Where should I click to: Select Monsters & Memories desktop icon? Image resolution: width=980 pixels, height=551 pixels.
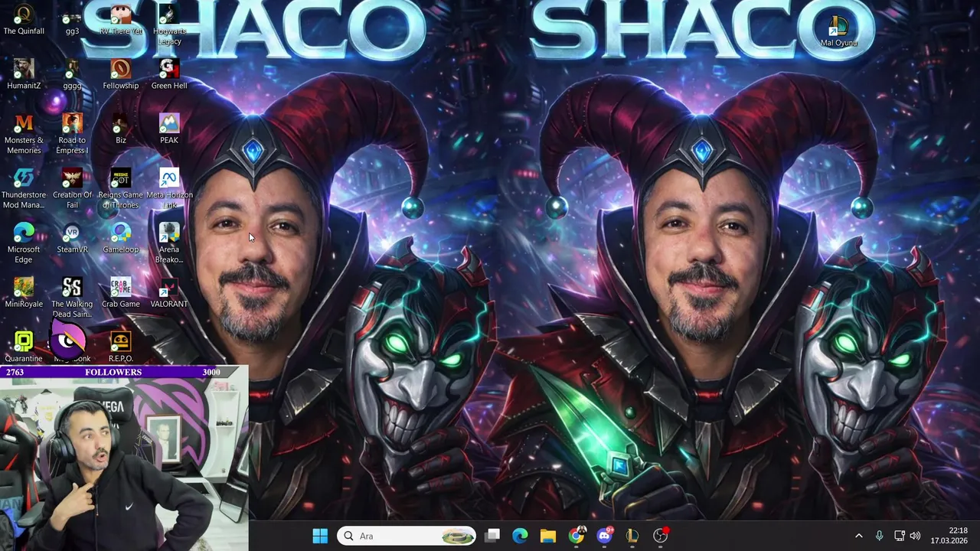(24, 133)
